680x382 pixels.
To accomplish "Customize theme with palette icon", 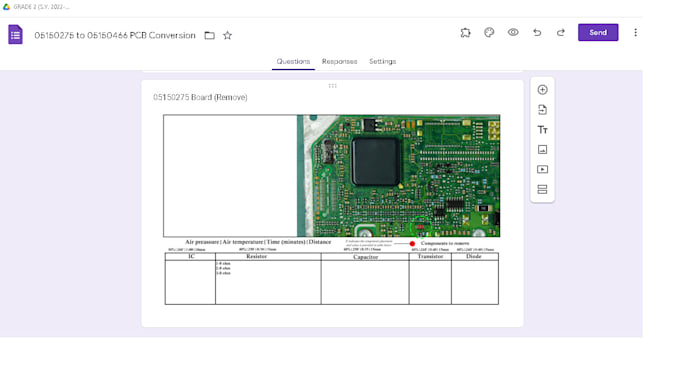I will tap(489, 33).
